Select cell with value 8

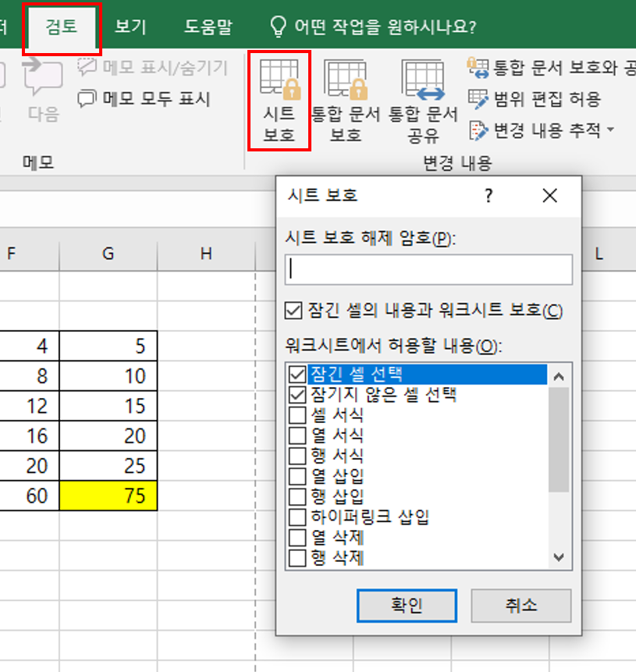point(29,375)
